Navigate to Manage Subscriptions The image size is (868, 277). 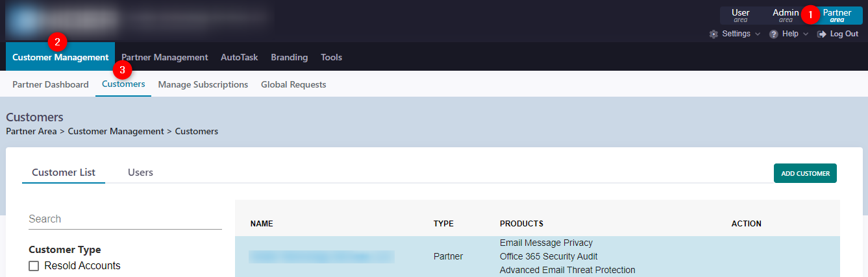coord(203,84)
